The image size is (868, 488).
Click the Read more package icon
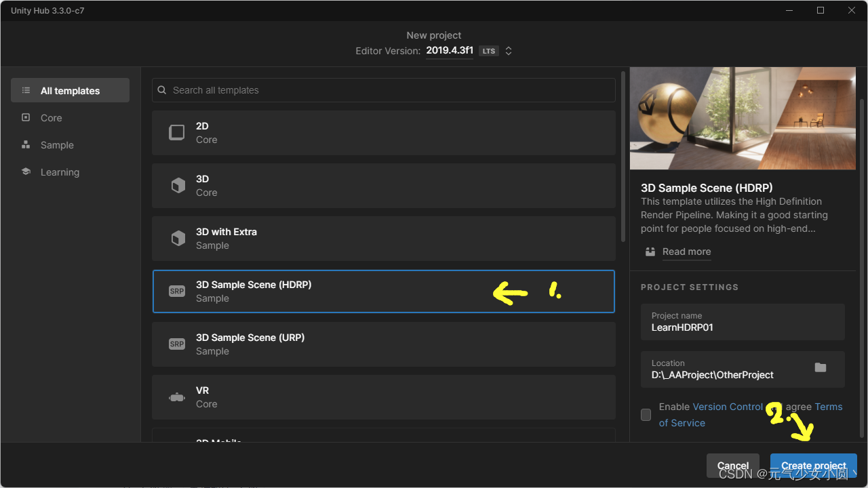[650, 251]
